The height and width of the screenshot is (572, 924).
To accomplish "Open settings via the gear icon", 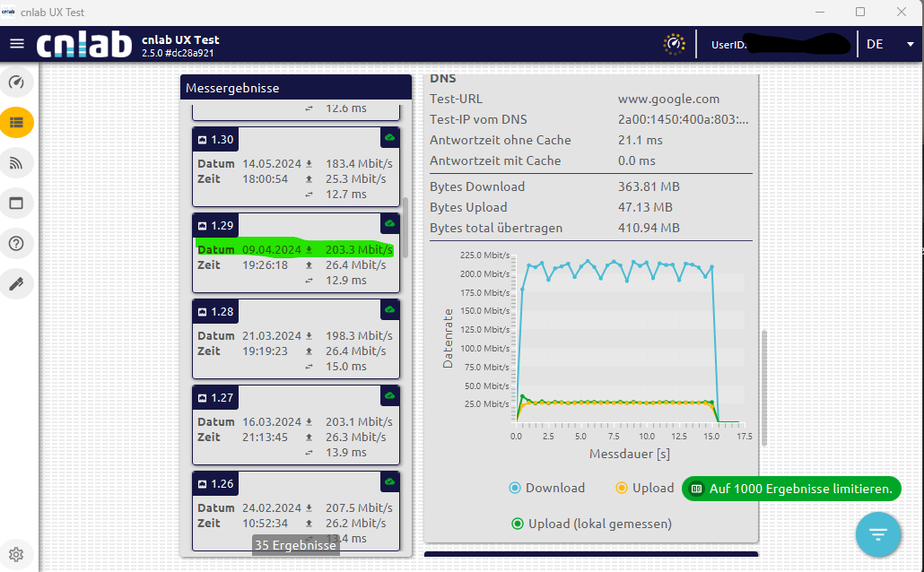I will coord(16,553).
